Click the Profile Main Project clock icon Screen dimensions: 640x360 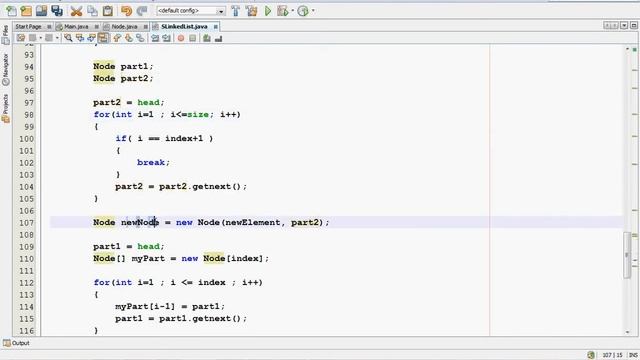(x=303, y=11)
